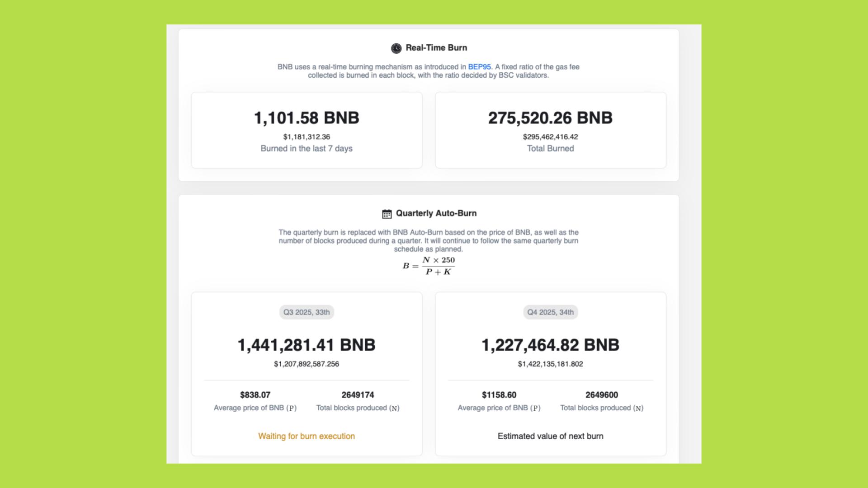Click the Real-Time Burn heading

(436, 48)
